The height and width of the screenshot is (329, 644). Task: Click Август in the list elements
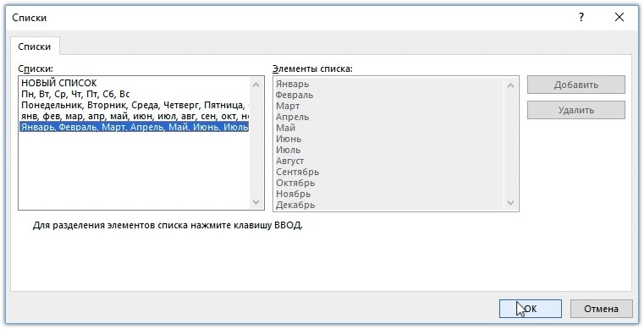pyautogui.click(x=289, y=161)
